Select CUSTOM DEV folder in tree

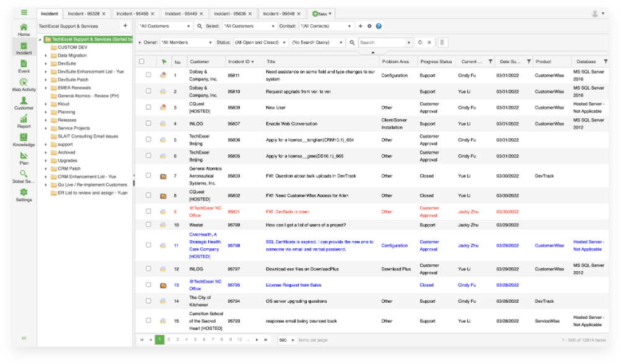(73, 48)
